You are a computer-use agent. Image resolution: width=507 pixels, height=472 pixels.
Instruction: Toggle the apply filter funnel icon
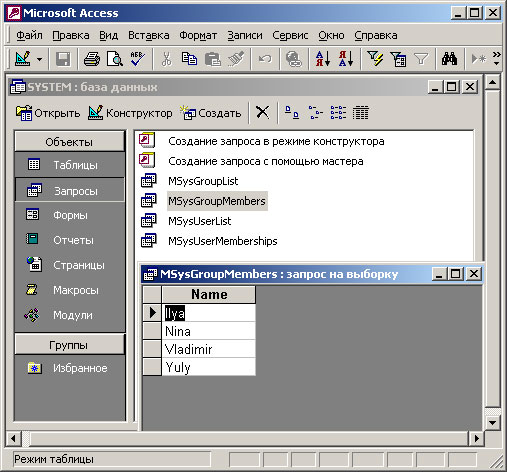coord(421,59)
